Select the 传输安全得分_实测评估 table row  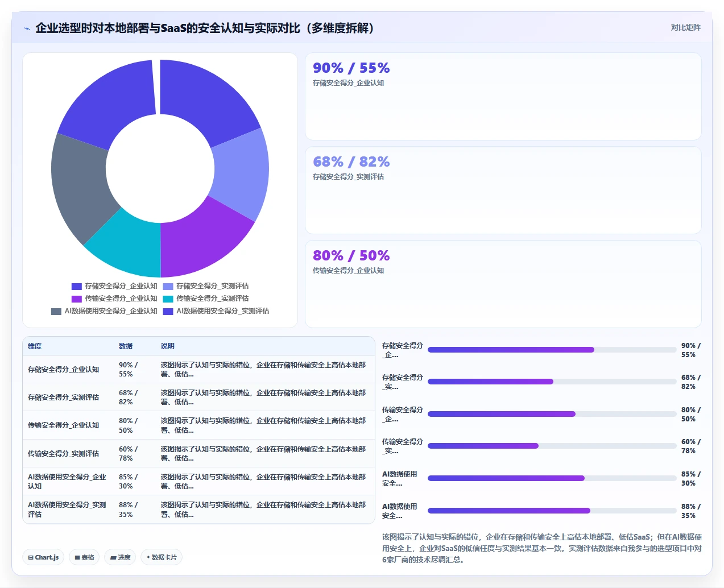pyautogui.click(x=198, y=453)
